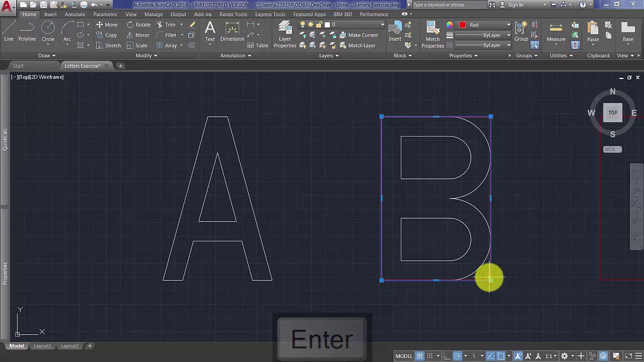644x362 pixels.
Task: Expand the Annotation panel
Action: (235, 55)
